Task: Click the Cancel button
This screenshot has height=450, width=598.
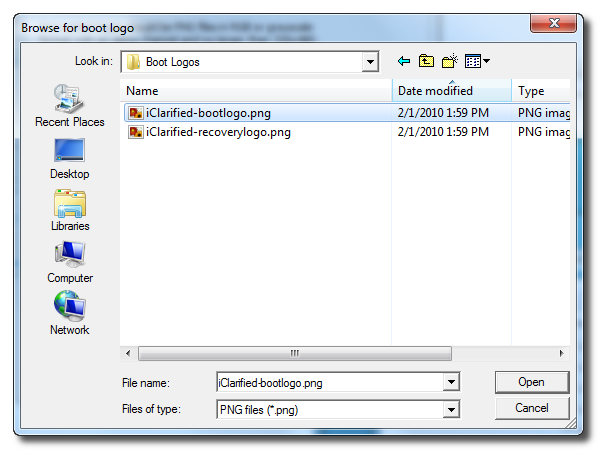Action: pyautogui.click(x=532, y=408)
